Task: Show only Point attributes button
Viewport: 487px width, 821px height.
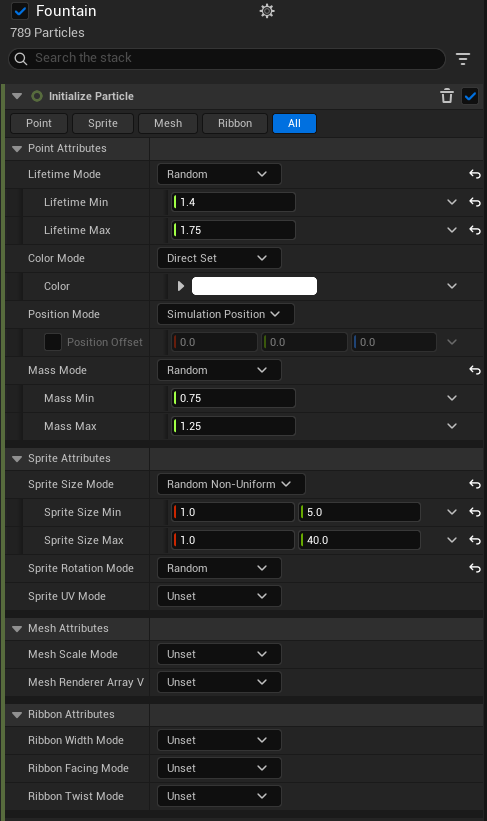Action: pos(39,124)
